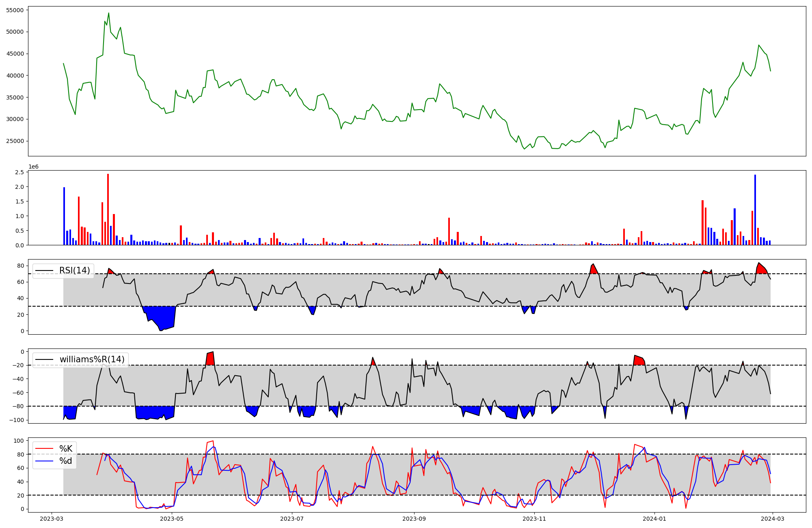
Task: Click the 25000 price axis label
Action: click(15, 141)
